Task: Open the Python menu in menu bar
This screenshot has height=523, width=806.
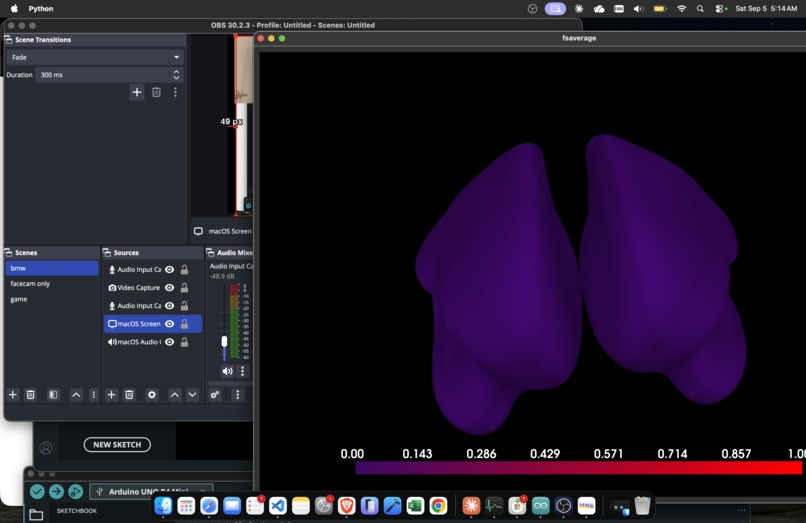Action: (41, 9)
